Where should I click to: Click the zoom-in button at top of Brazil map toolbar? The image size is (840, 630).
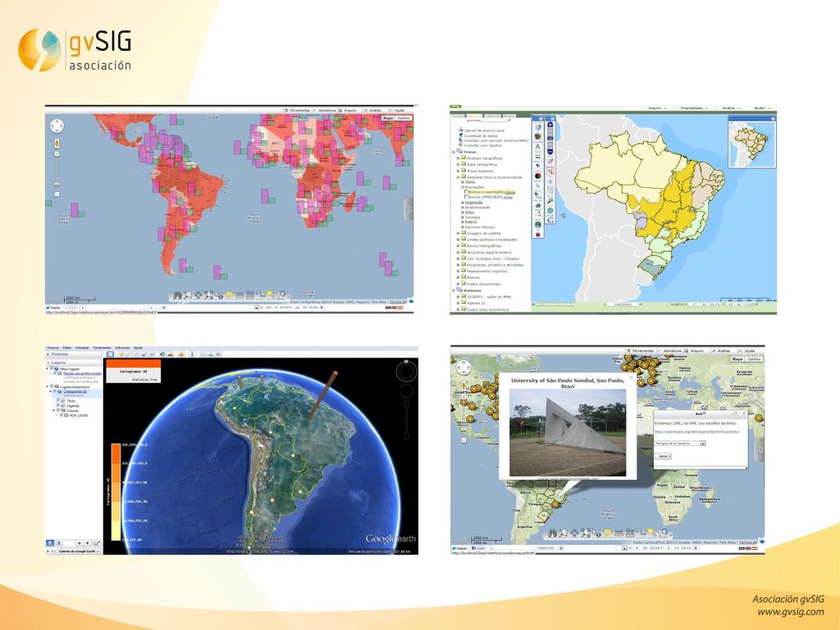tap(550, 125)
